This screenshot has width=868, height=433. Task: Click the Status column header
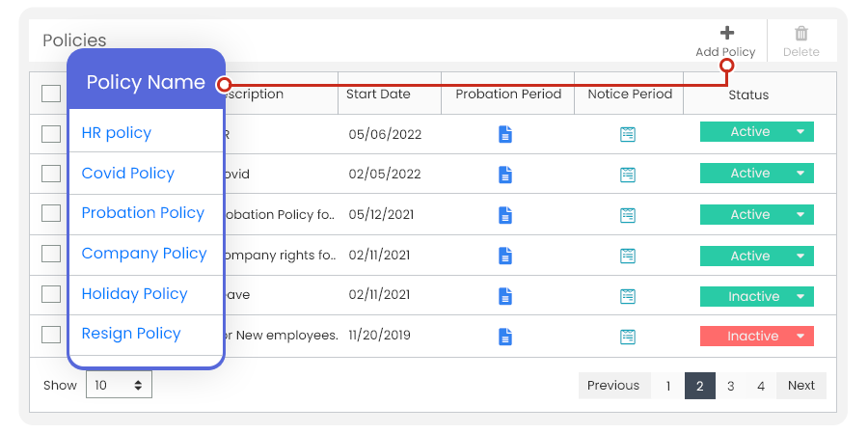click(748, 95)
